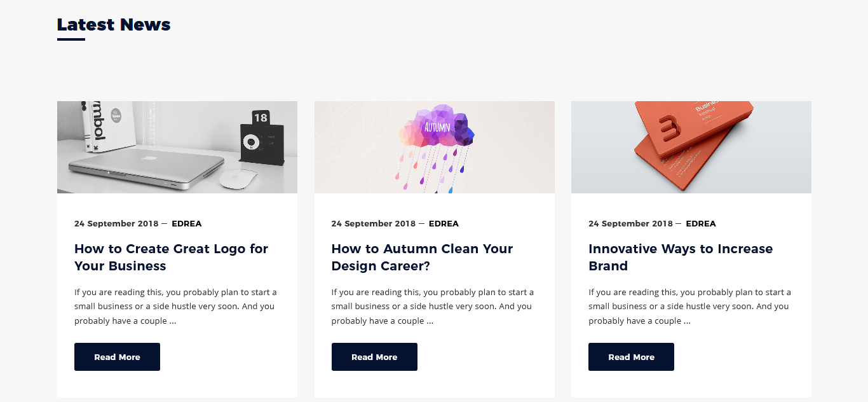Click Read More under the Autumn Clean article
868x402 pixels.
[374, 357]
